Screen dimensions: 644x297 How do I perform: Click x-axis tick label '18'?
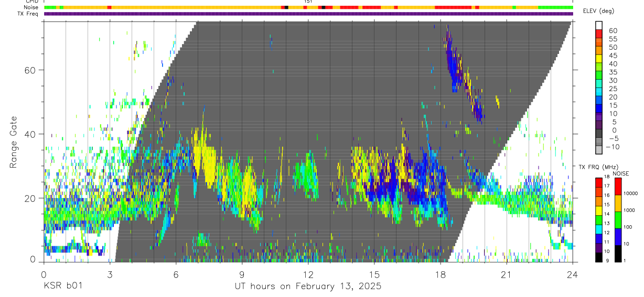pos(440,274)
